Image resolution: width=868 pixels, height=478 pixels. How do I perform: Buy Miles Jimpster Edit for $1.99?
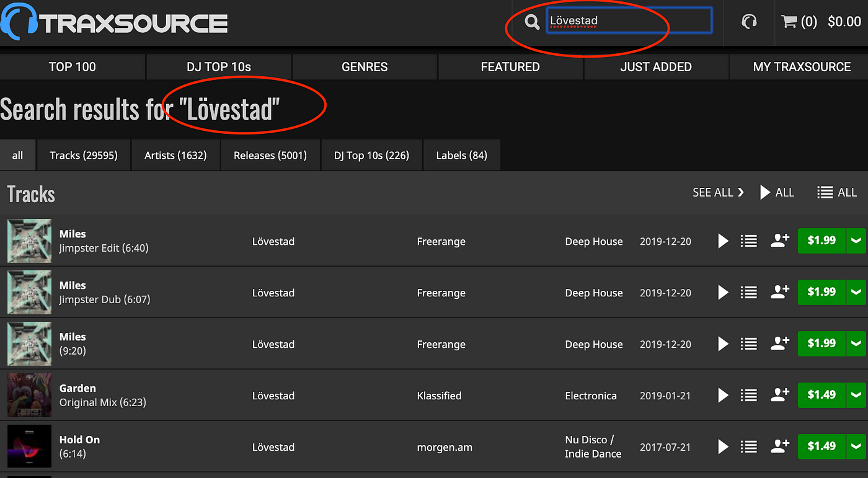pyautogui.click(x=821, y=241)
